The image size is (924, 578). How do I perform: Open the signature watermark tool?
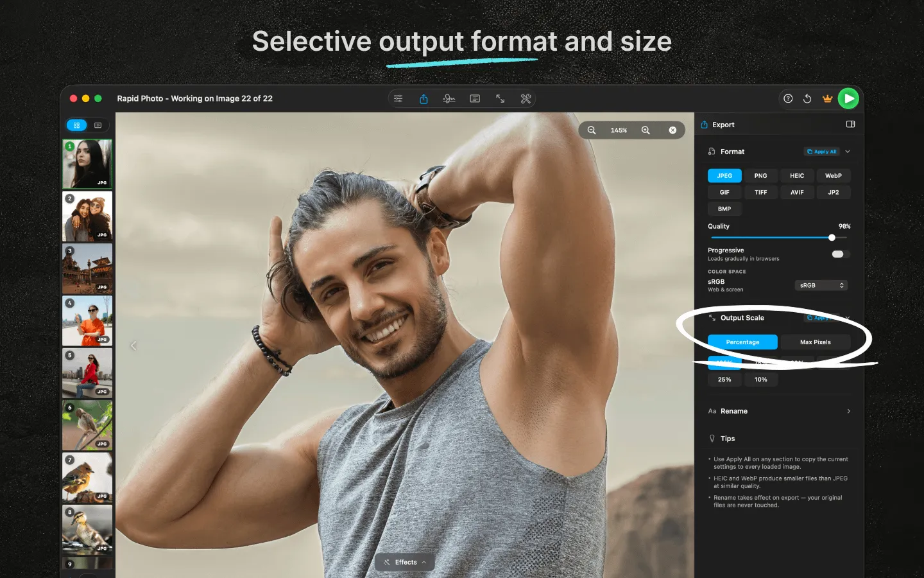[449, 98]
